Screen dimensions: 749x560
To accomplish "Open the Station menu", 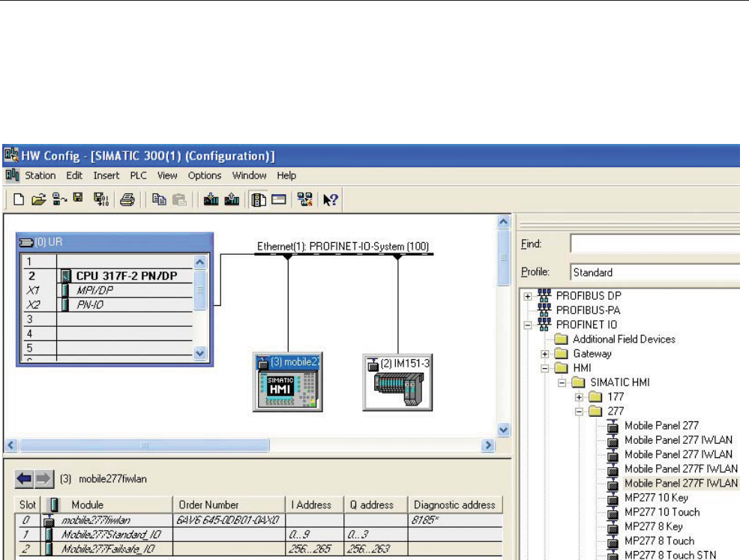I will pos(40,175).
